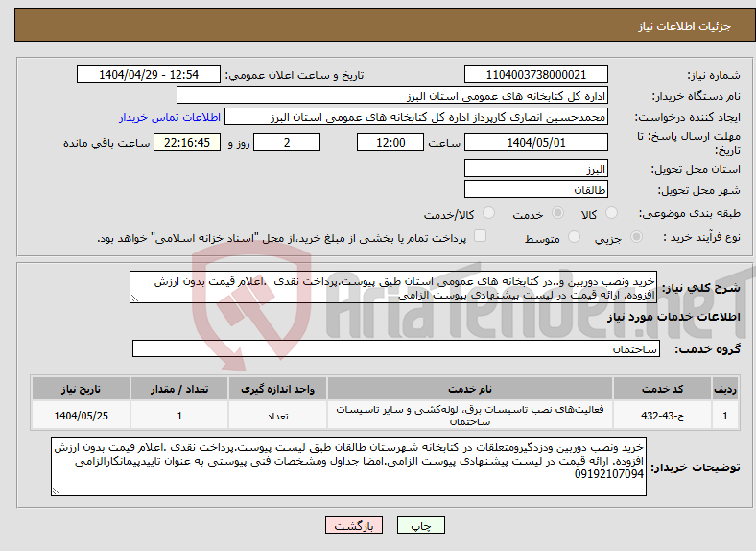Click the شرح کلی نیاز description box

pos(393,288)
